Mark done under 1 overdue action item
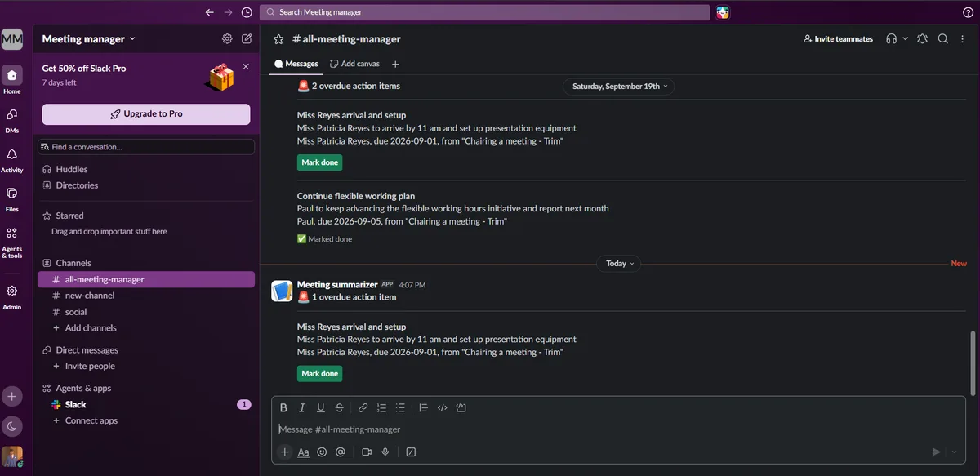980x476 pixels. click(x=319, y=373)
